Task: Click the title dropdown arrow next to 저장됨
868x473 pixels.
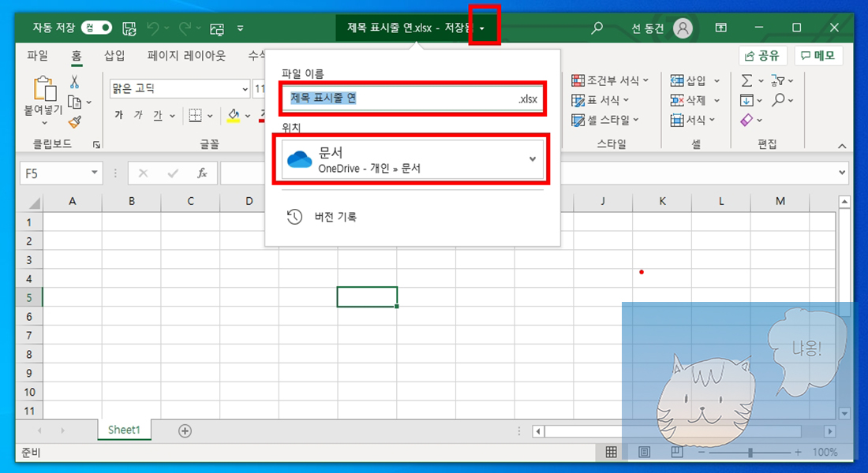Action: click(x=482, y=28)
